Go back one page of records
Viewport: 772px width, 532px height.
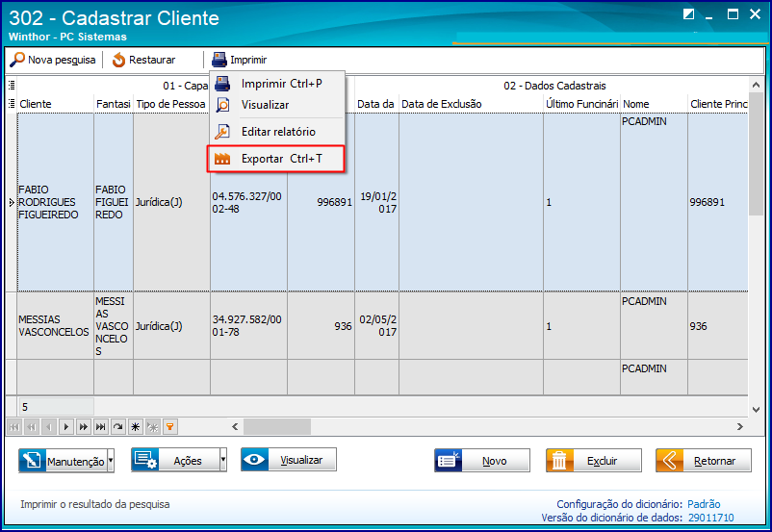32,427
